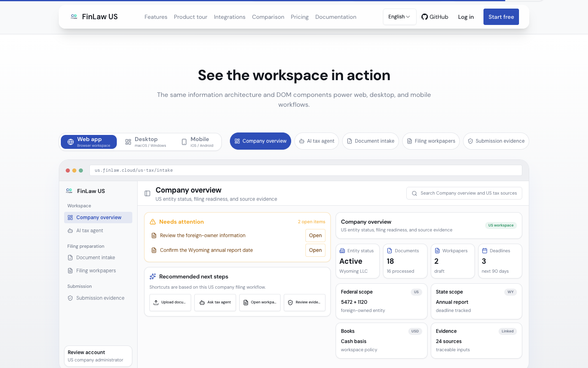
Task: Open the GitHub link with octocat icon
Action: click(435, 17)
